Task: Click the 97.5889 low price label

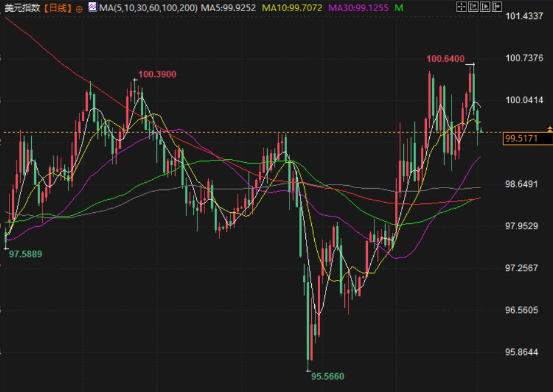Action: [x=25, y=254]
